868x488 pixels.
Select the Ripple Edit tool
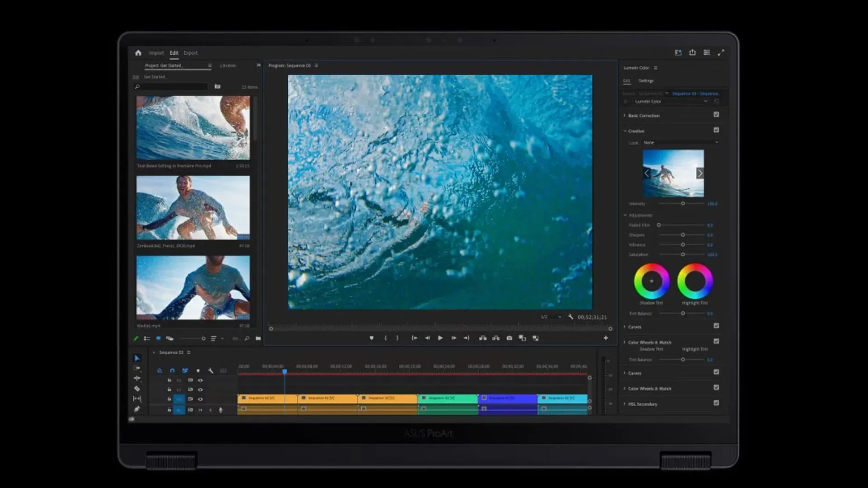[x=137, y=378]
